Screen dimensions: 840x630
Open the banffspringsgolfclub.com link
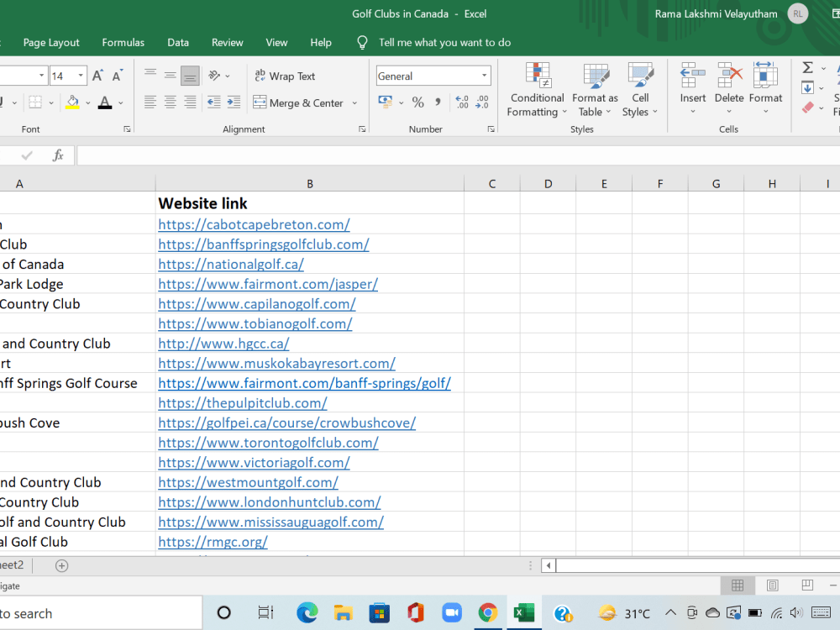[x=264, y=244]
